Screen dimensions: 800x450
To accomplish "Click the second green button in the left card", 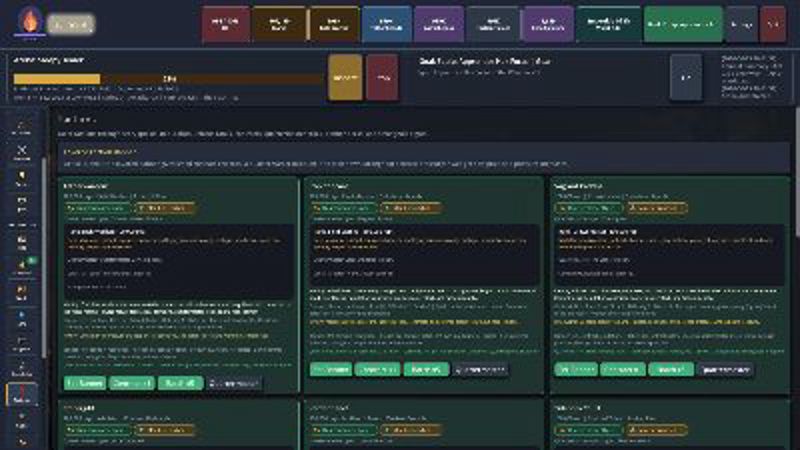I will [132, 383].
